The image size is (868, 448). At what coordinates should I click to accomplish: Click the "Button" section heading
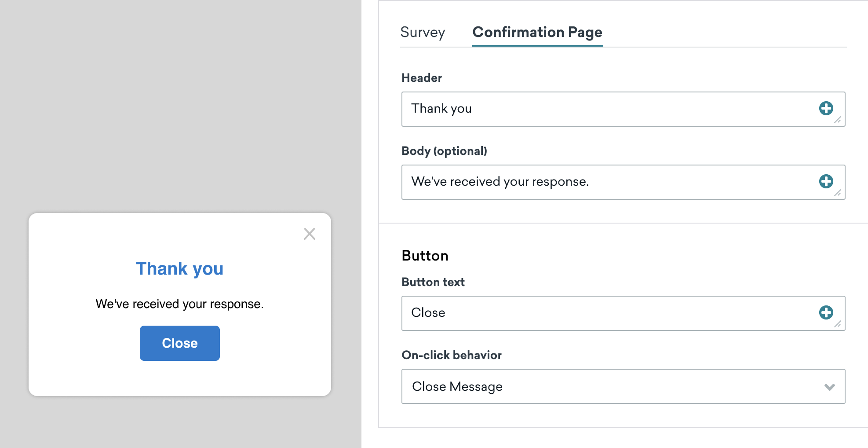[x=425, y=256]
